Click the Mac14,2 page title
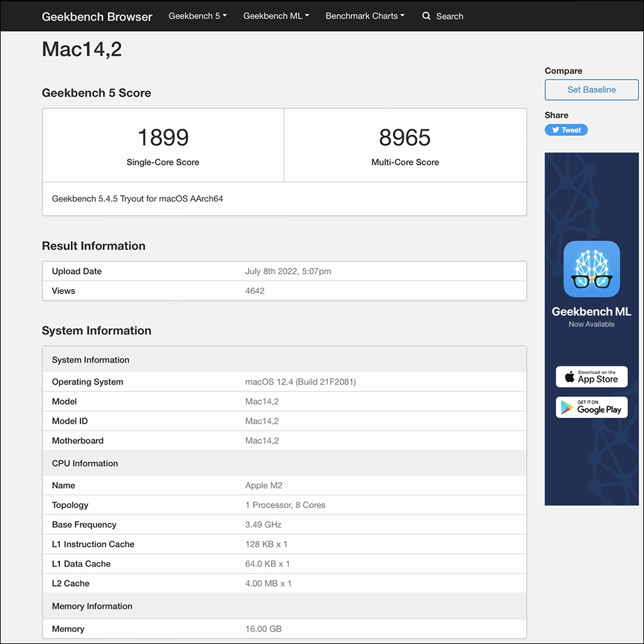 (82, 49)
